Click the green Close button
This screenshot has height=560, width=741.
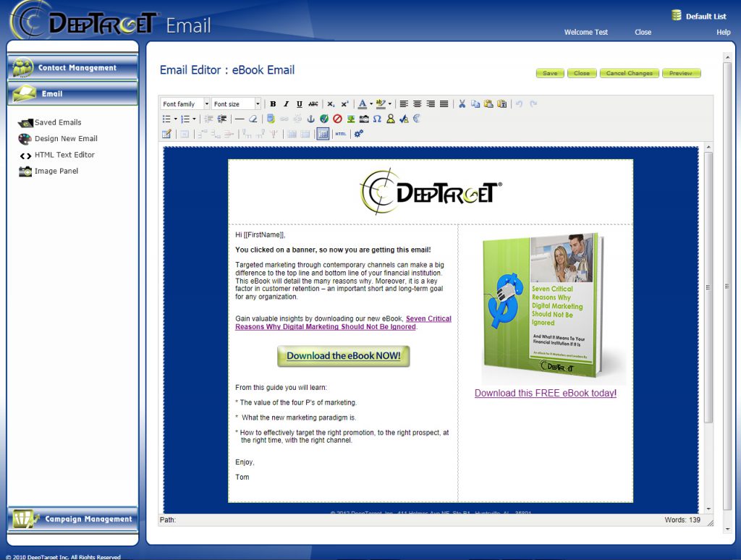[x=582, y=73]
